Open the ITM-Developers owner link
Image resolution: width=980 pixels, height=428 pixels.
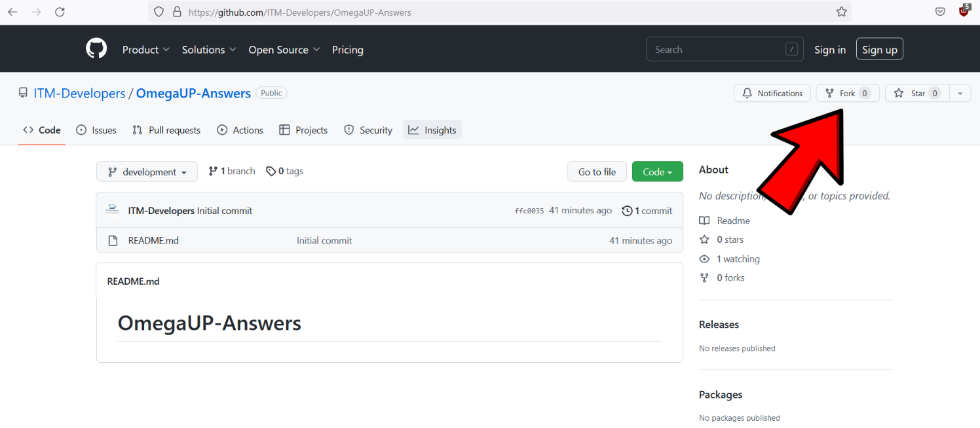79,94
